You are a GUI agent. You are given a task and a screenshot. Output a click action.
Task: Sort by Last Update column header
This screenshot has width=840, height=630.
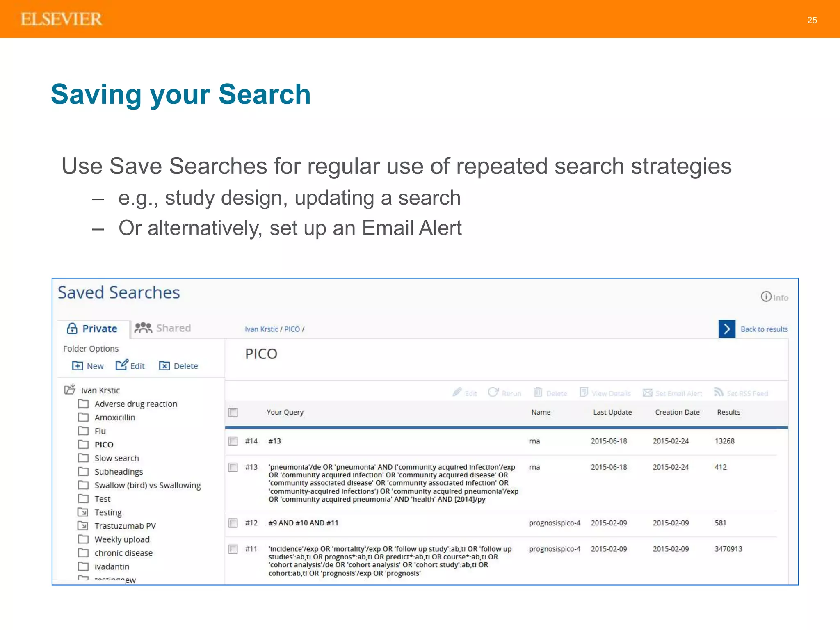[612, 412]
